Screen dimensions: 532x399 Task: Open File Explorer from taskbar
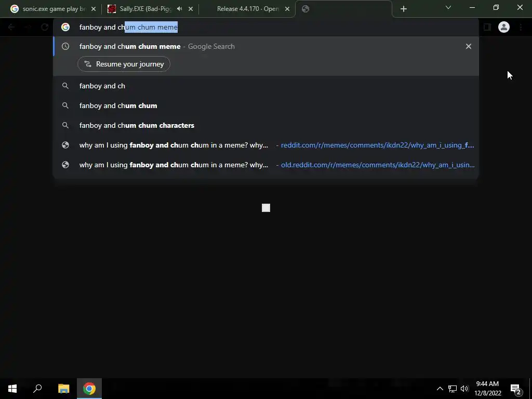pyautogui.click(x=63, y=389)
